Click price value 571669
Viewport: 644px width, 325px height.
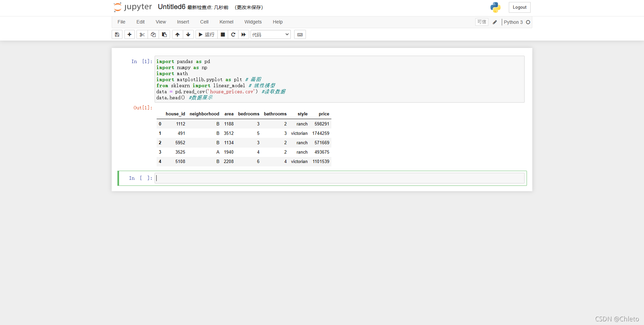click(x=322, y=143)
